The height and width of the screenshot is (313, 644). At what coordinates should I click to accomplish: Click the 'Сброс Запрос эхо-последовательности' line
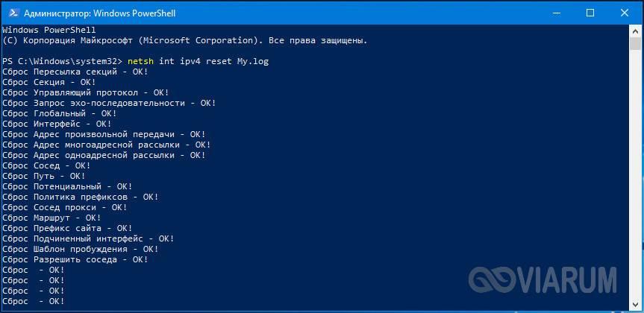109,103
